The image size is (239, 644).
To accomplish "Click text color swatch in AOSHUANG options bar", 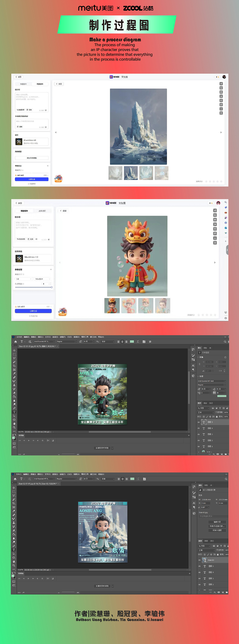I will click(x=132, y=479).
